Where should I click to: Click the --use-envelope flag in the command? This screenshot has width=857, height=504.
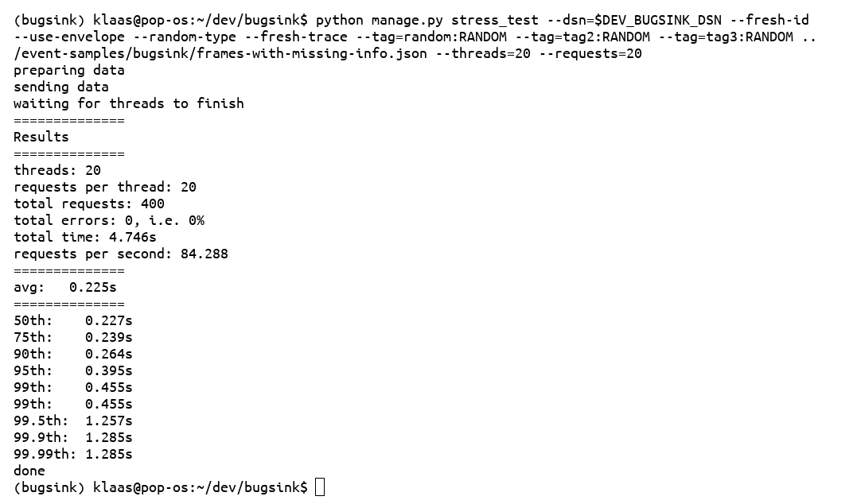pos(69,37)
